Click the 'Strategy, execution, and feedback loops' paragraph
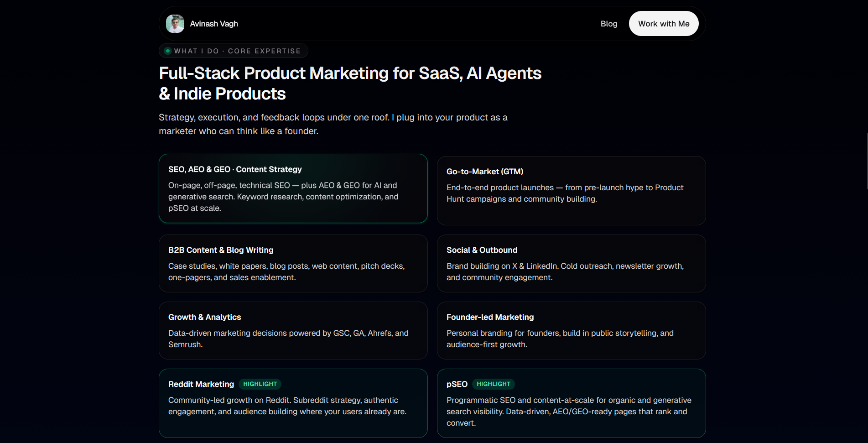This screenshot has height=443, width=868. (x=333, y=124)
